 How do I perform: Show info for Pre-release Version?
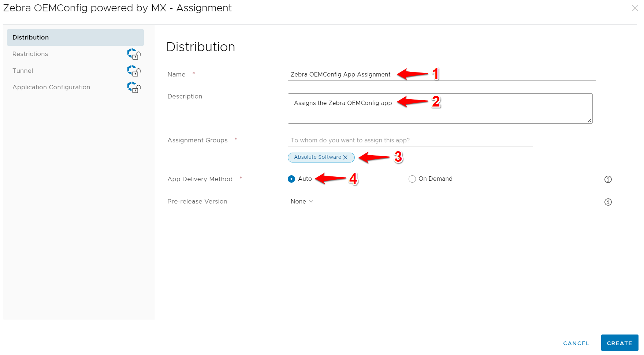[608, 202]
